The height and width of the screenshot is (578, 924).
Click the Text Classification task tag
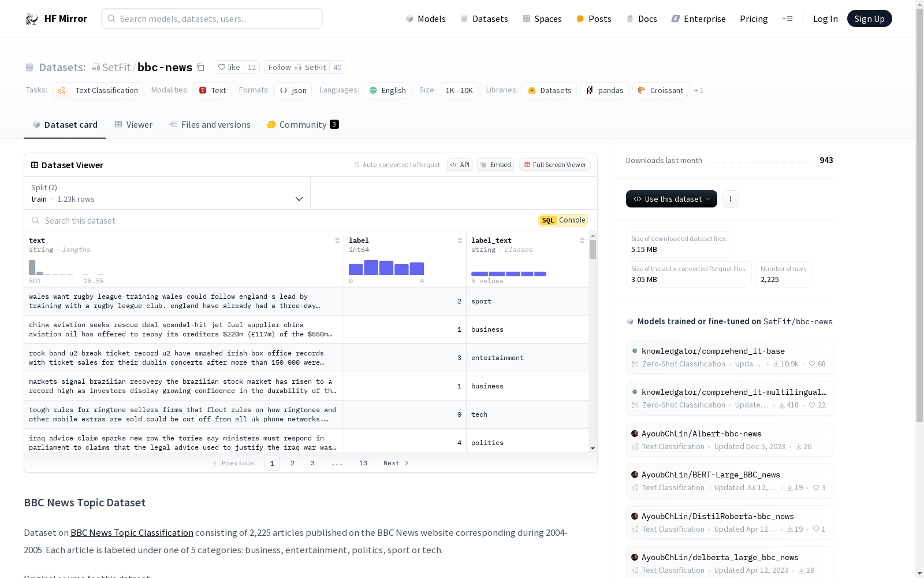98,90
